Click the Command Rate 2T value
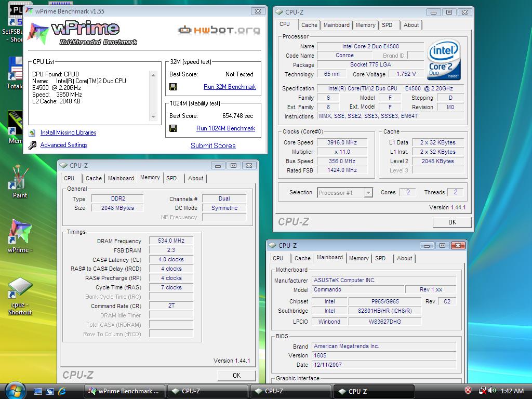532x399 pixels. point(171,306)
